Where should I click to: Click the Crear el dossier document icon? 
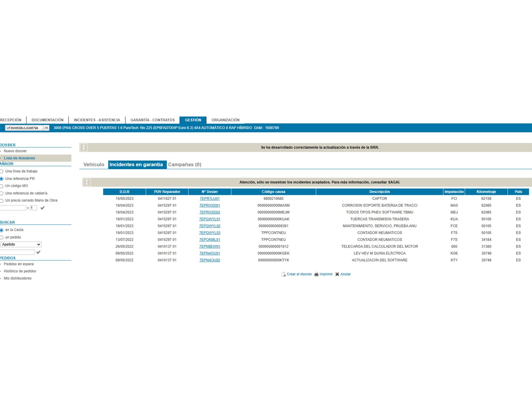(283, 274)
